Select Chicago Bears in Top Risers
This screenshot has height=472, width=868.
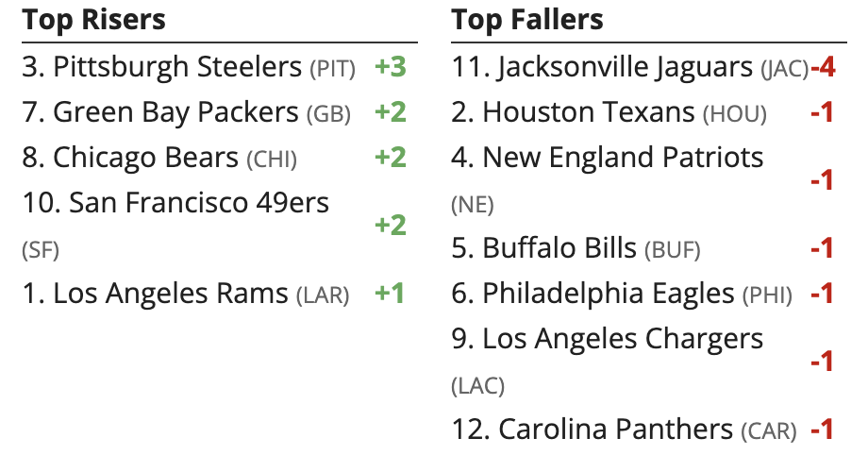(x=145, y=158)
